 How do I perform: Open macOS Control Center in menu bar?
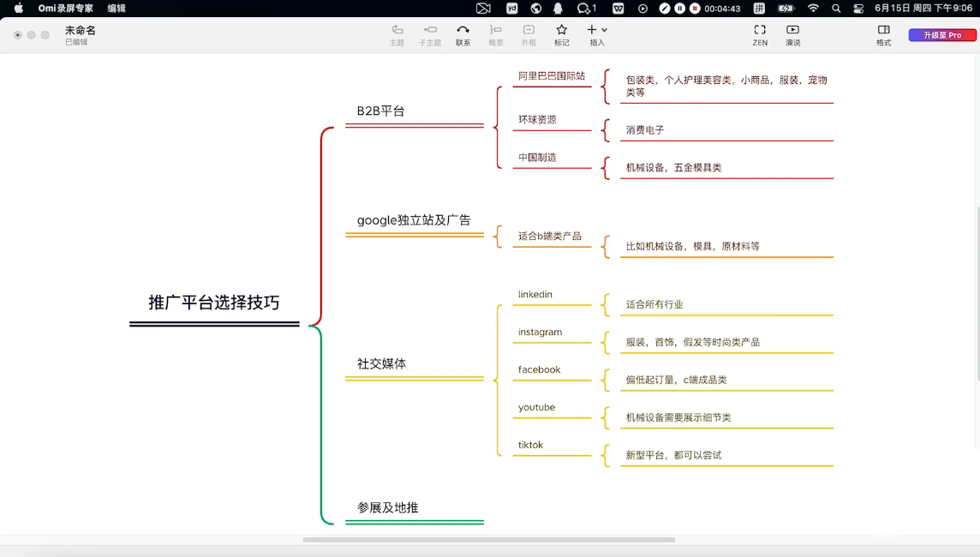pyautogui.click(x=858, y=9)
